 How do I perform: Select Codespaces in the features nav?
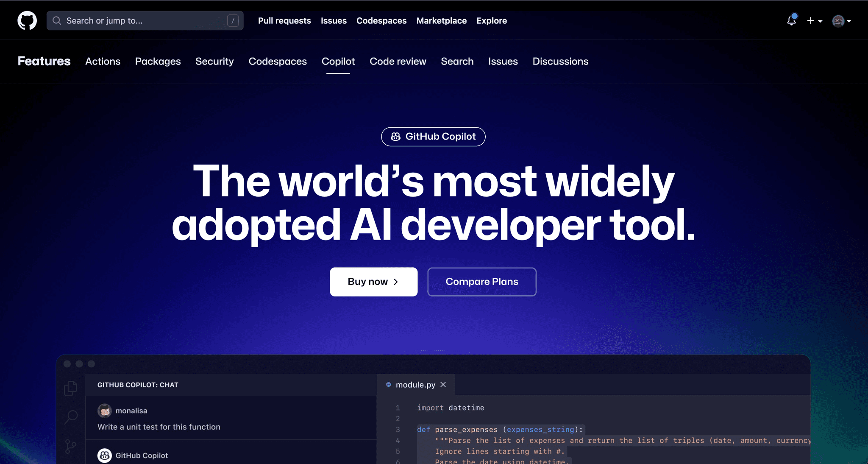278,61
